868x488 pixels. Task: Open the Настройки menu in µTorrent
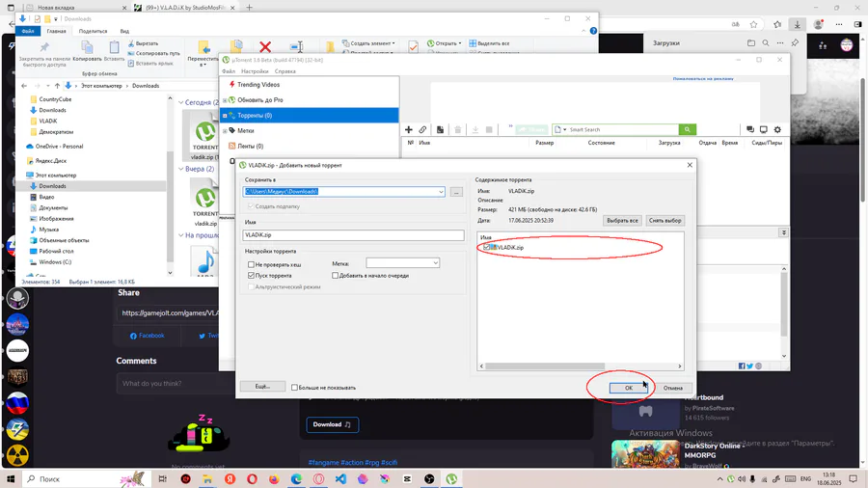[x=255, y=71]
